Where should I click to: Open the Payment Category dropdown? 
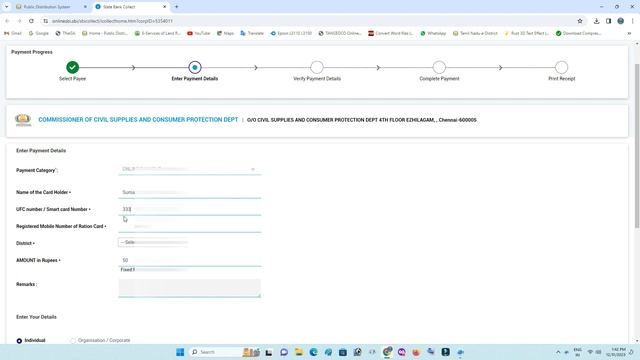(189, 169)
